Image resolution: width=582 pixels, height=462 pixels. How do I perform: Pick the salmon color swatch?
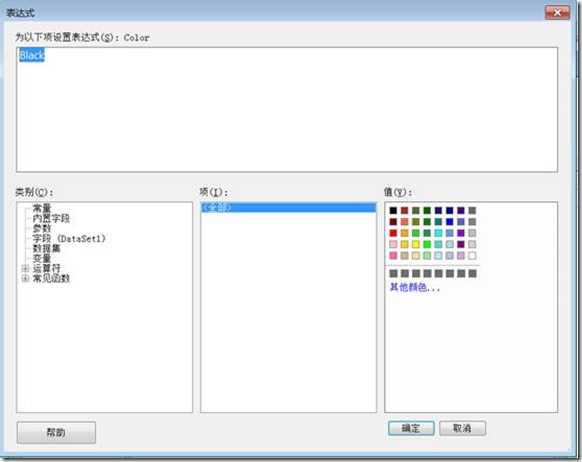coord(405,222)
